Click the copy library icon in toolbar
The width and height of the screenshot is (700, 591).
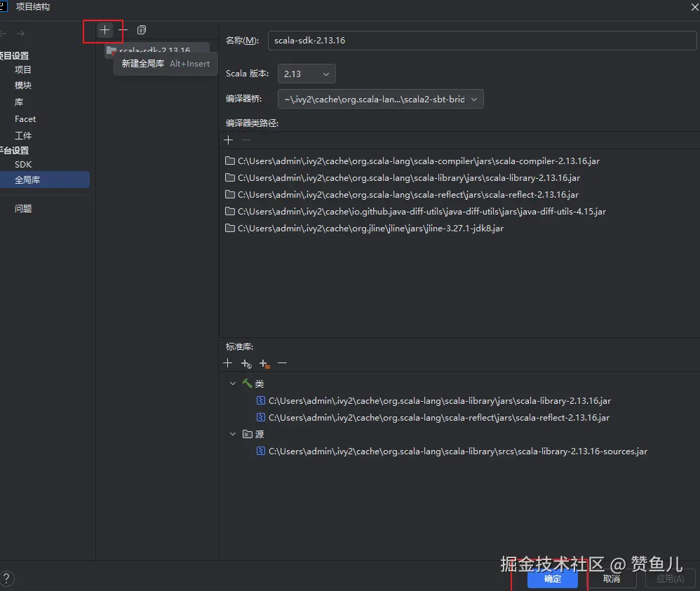(141, 29)
